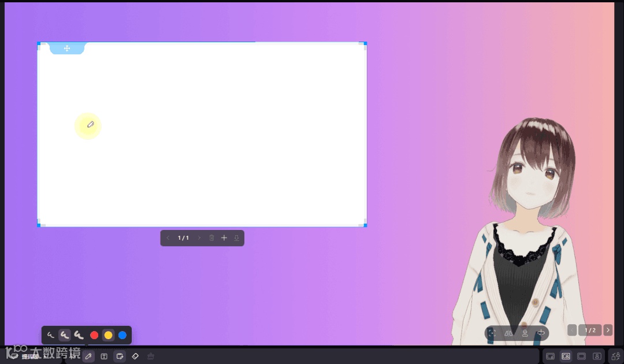Go to previous avatar page
624x364 pixels.
[572, 330]
